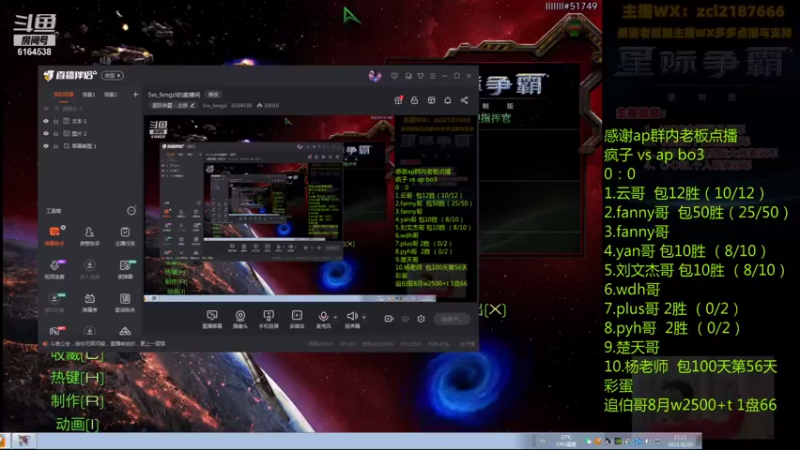Toggle visibility of the 屏幕截图 1 source
Screen dimensions: 800x450
[46, 146]
